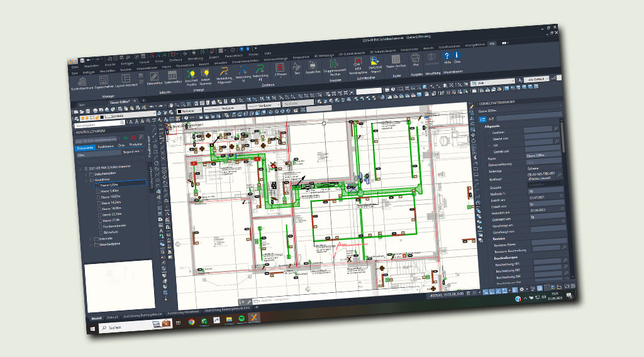
Task: Tick the Ebene 1,40m checkbox
Action: point(97,191)
